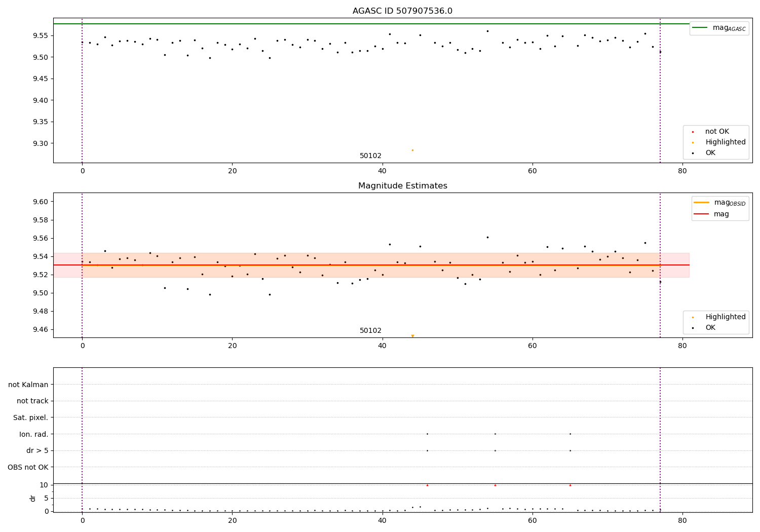Viewport: 760px width, 532px height.
Task: Click the 'OBS not OK' axis label
Action: click(28, 467)
